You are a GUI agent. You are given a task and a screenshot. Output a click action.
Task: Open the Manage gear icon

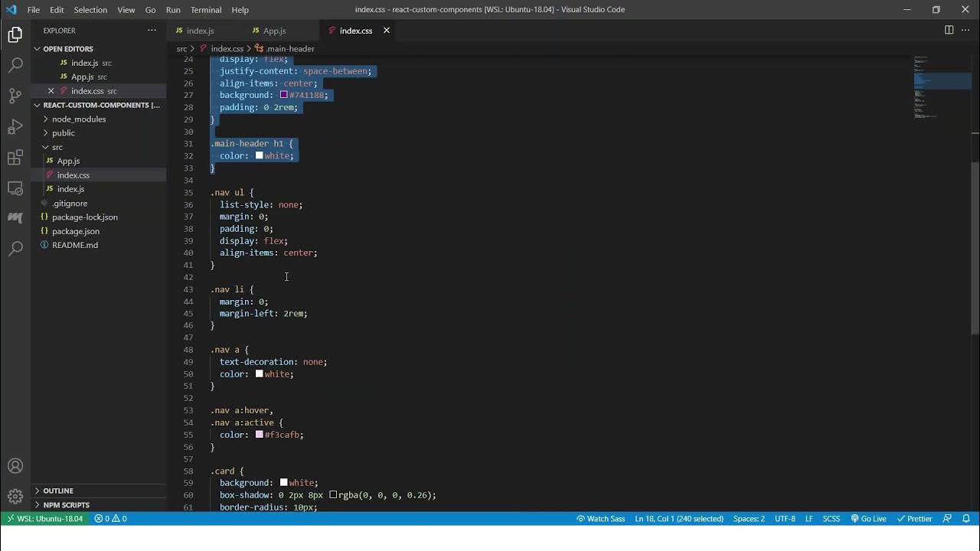click(x=15, y=497)
